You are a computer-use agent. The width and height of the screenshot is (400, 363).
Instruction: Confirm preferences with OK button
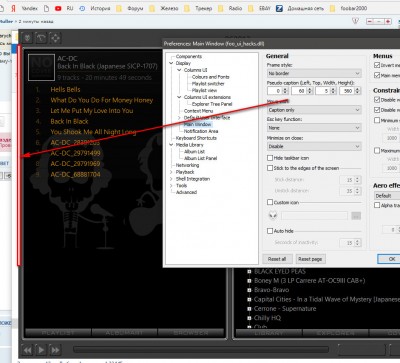coord(389,259)
